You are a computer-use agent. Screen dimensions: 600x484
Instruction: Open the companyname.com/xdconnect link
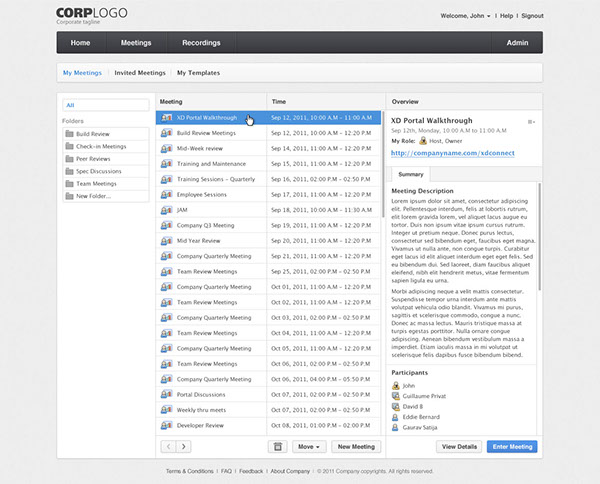[453, 153]
